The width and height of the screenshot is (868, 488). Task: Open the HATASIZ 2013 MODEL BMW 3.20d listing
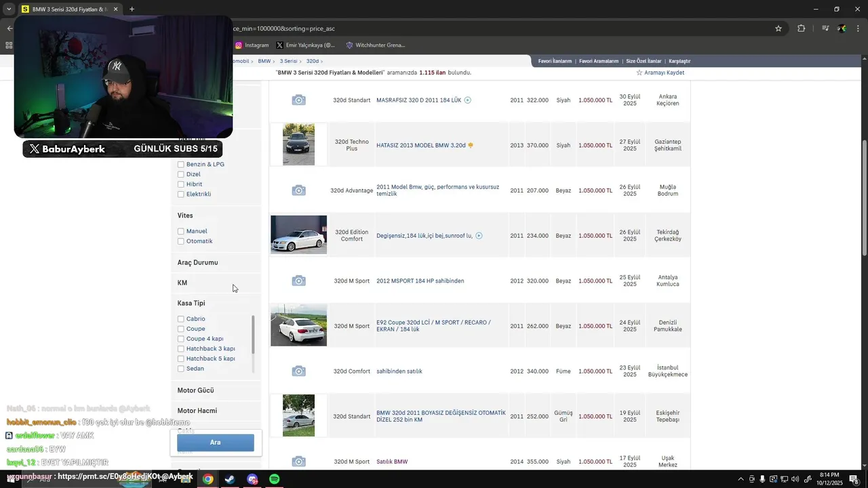pyautogui.click(x=421, y=145)
